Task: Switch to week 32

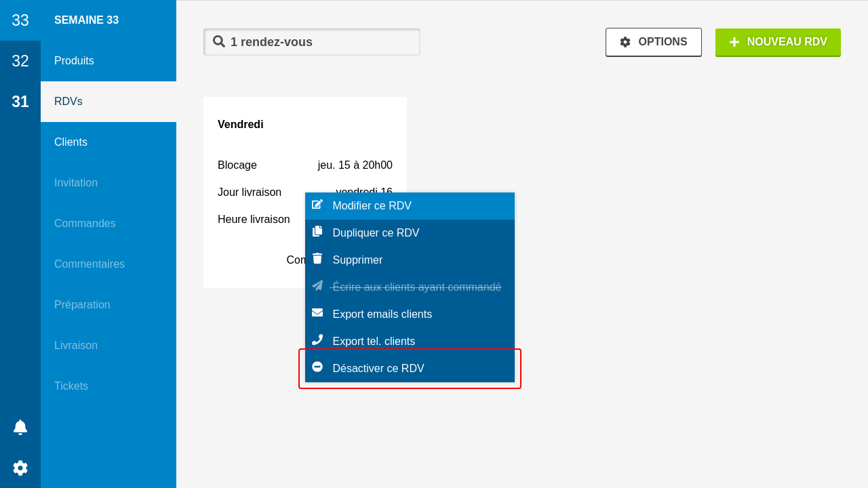Action: coord(20,61)
